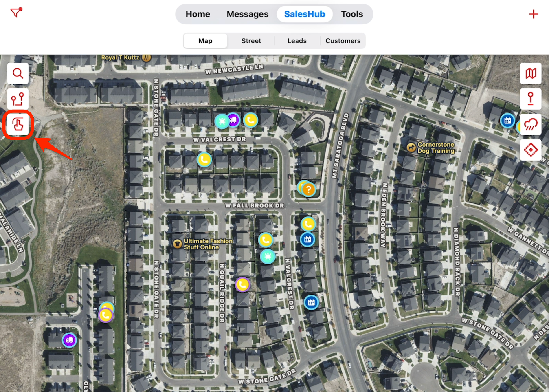Click the diamond area target icon
The image size is (549, 392).
coord(530,150)
